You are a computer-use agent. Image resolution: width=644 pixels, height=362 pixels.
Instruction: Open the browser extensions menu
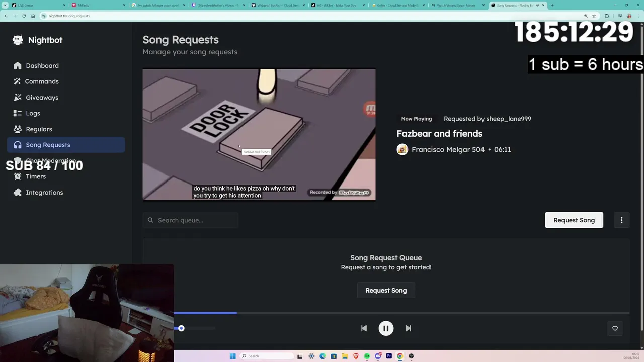[606, 16]
